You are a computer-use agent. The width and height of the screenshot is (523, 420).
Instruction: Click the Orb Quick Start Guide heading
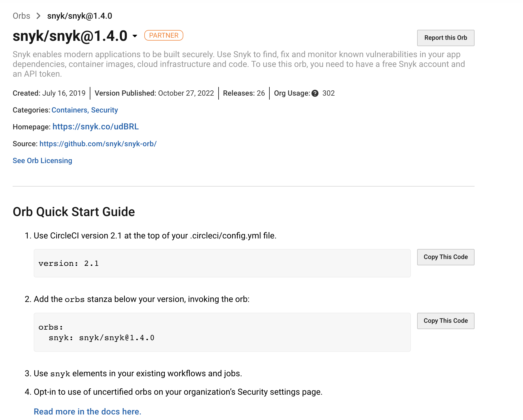[x=74, y=212]
